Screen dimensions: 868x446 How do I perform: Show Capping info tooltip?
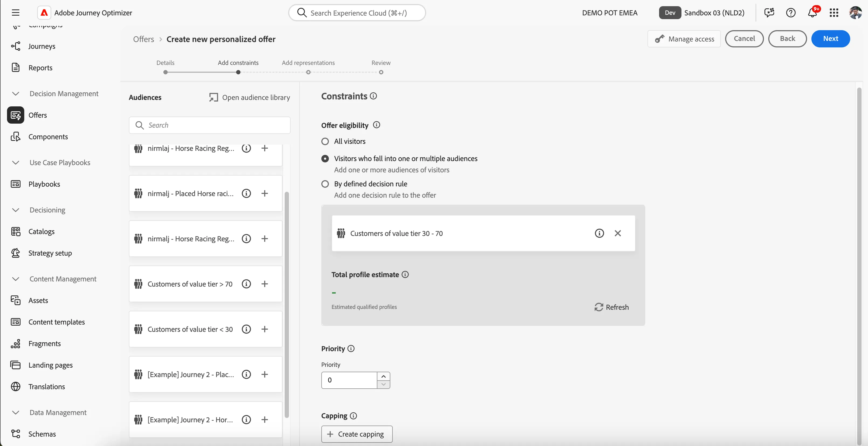point(353,416)
